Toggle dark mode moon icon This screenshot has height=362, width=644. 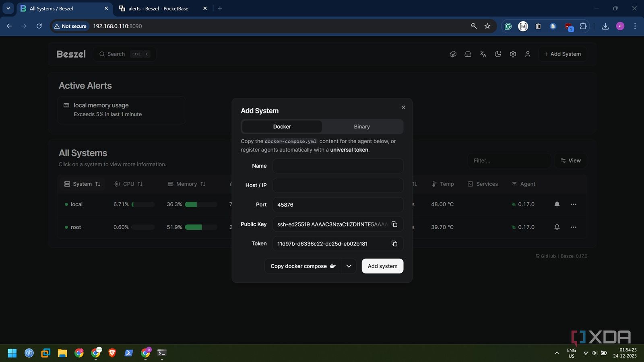click(x=498, y=54)
